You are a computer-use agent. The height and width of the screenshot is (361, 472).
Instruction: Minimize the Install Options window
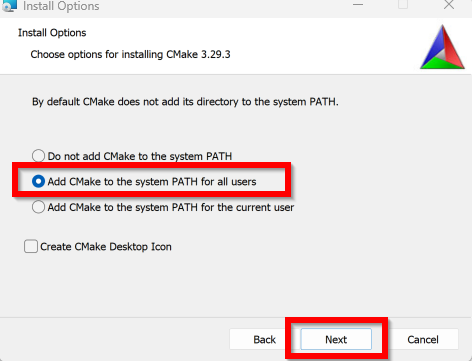click(358, 5)
